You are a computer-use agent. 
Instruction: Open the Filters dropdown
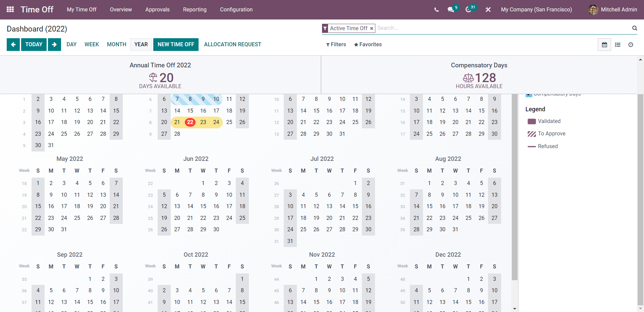[336, 45]
